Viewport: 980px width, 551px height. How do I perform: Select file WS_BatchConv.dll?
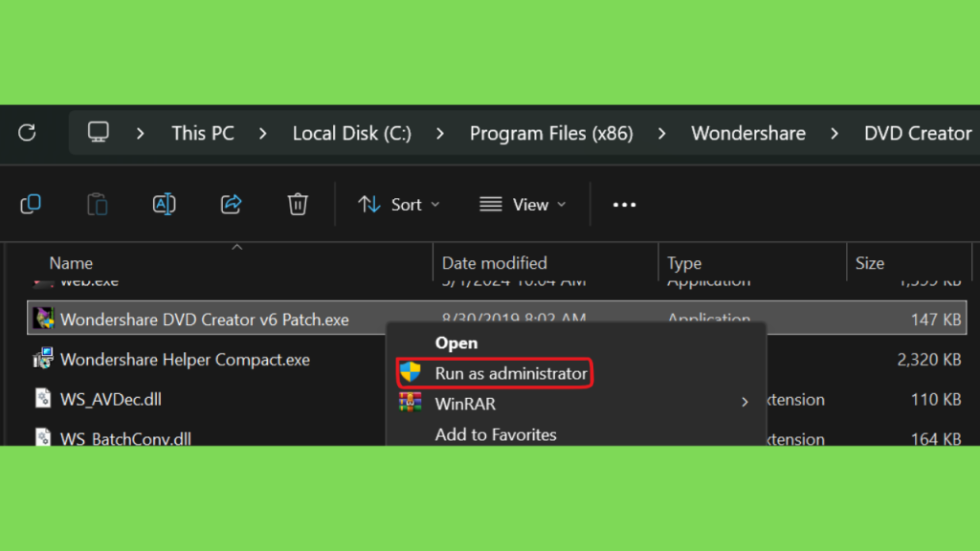coord(125,438)
